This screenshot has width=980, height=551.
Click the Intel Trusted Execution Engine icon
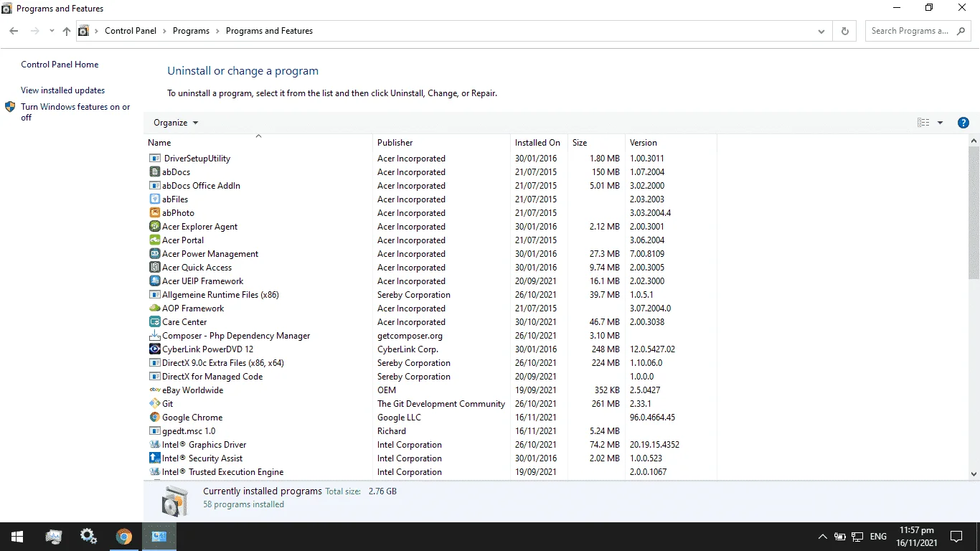click(154, 472)
